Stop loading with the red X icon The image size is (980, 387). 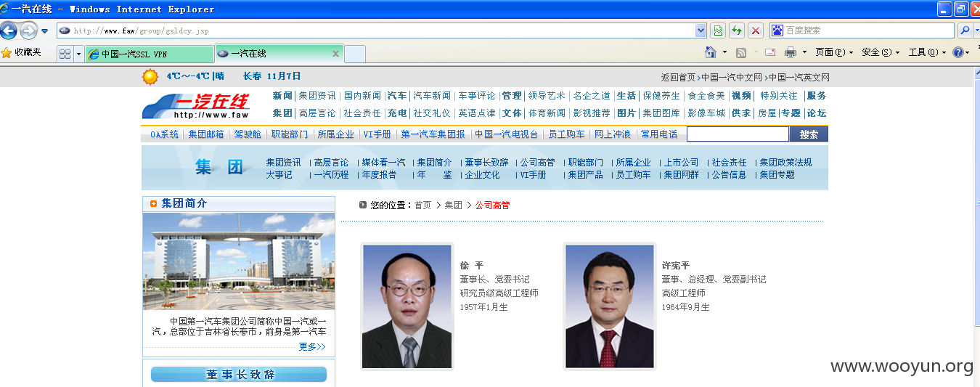pyautogui.click(x=756, y=30)
